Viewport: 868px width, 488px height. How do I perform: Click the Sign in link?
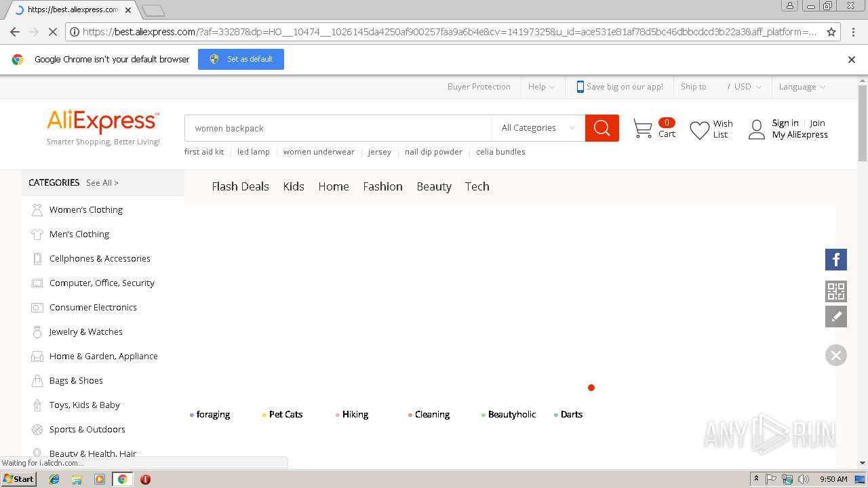tap(785, 123)
